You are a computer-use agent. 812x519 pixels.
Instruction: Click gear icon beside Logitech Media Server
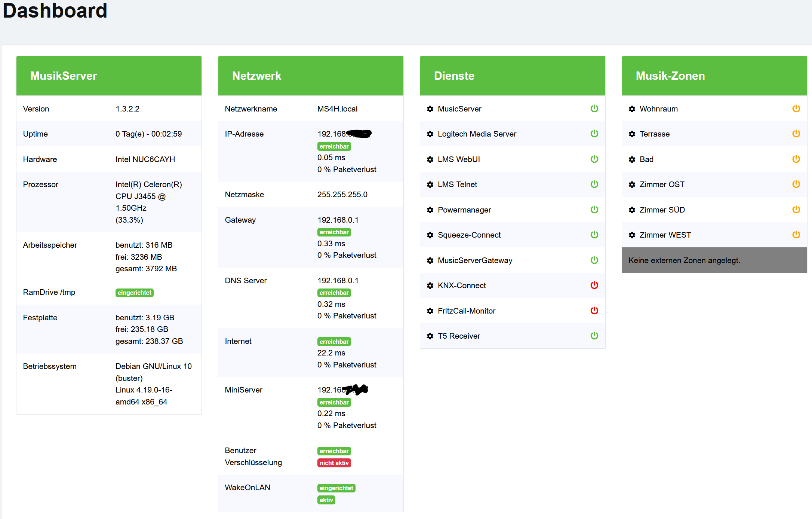pos(430,134)
